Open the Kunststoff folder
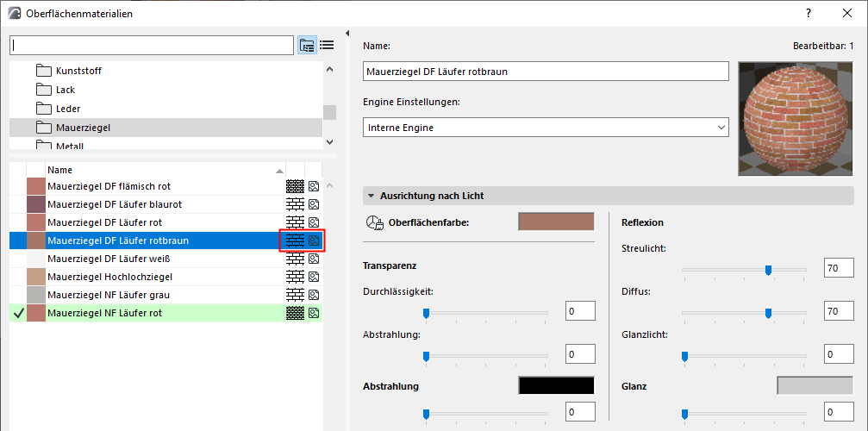The width and height of the screenshot is (868, 431). click(x=165, y=71)
